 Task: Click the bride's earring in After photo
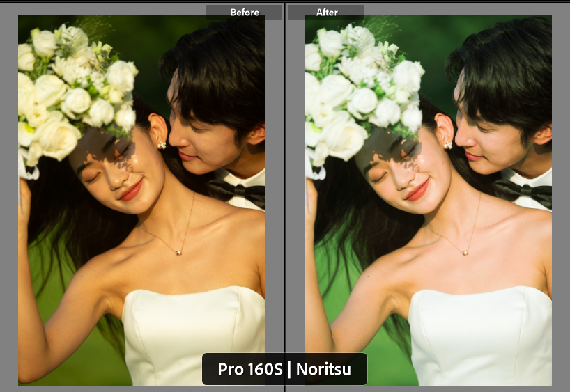[x=448, y=144]
